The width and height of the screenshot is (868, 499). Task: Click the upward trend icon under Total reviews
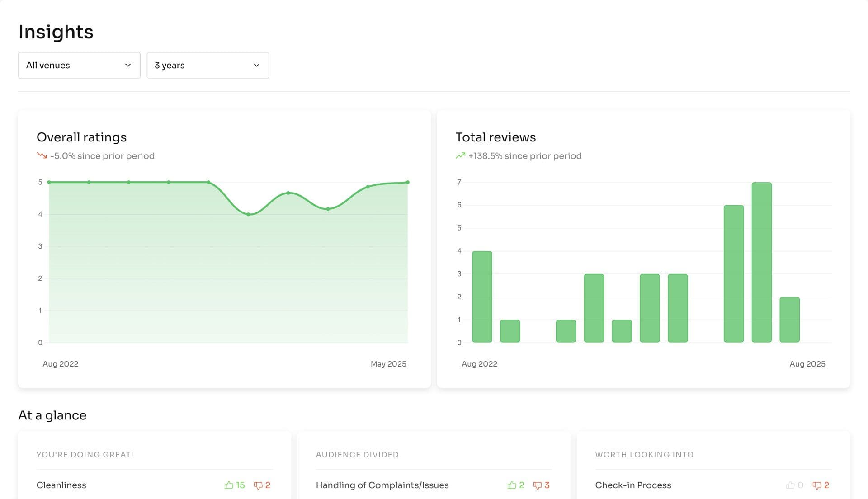pos(460,155)
